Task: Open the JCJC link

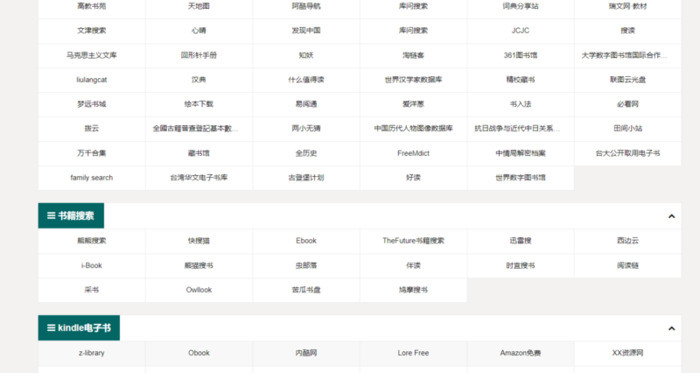Action: click(x=521, y=31)
